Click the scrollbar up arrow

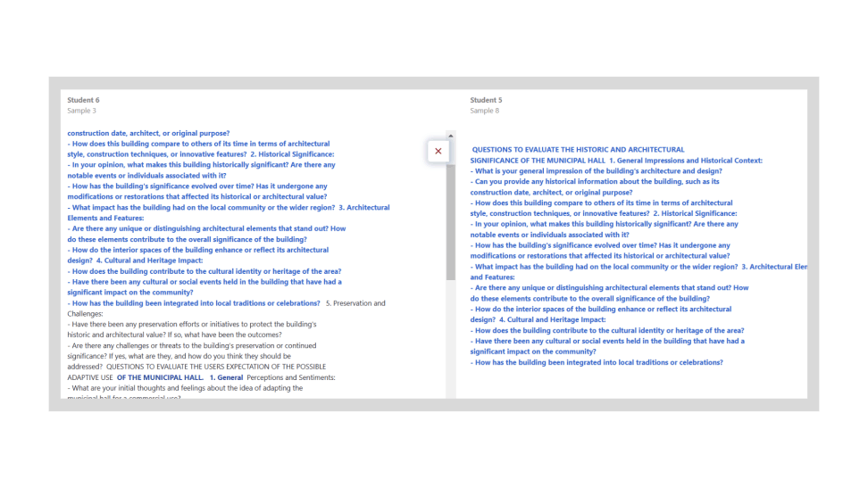(x=451, y=136)
